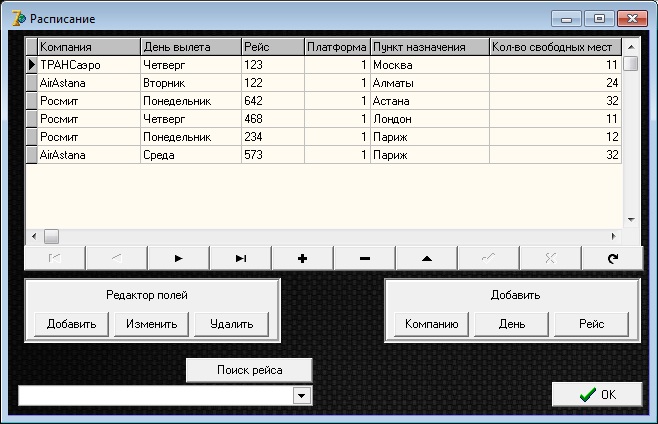Jump to last record in navigator
Screen dimensions: 658x424
pos(240,259)
